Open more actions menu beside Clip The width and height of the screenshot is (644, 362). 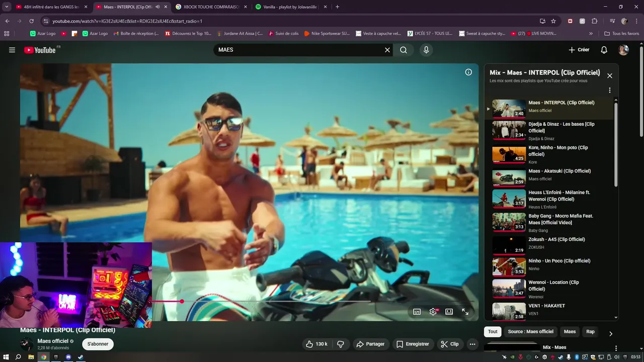[472, 344]
